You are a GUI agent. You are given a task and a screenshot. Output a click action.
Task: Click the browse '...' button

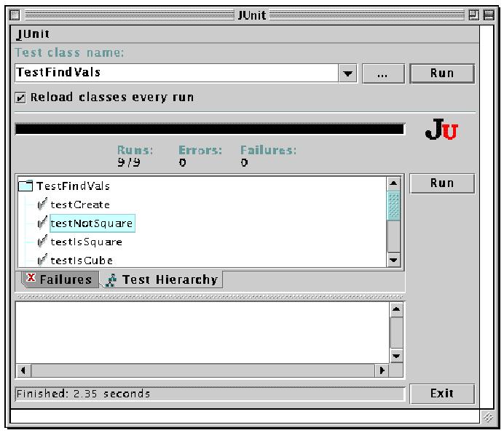coord(383,74)
